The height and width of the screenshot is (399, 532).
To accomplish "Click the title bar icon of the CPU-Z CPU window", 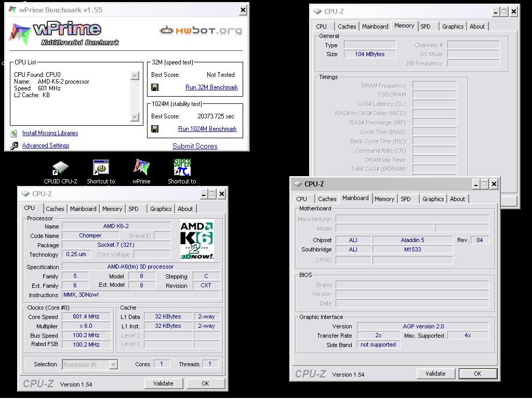I will (25, 194).
